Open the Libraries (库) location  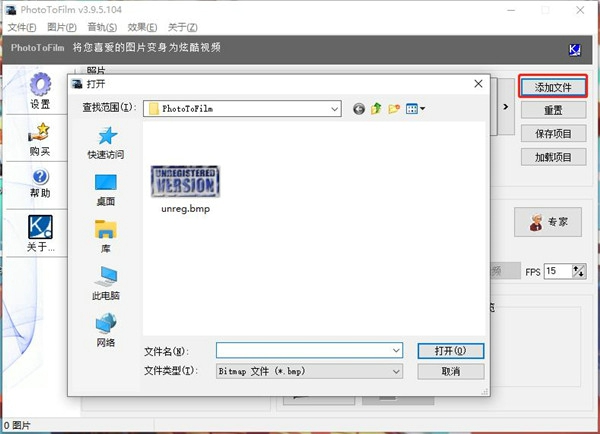point(106,230)
